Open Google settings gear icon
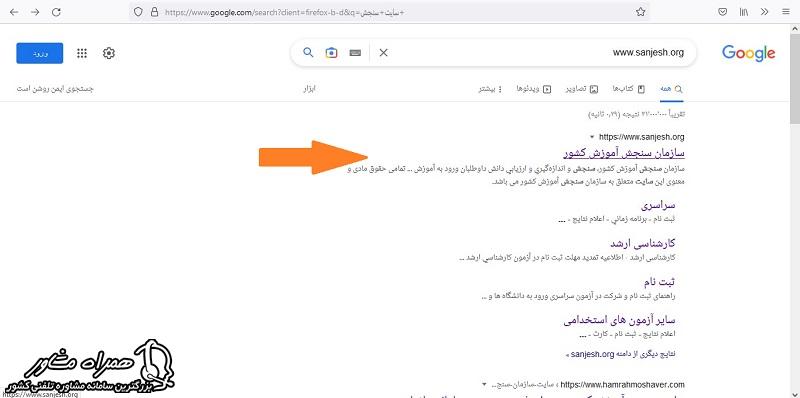 tap(109, 53)
